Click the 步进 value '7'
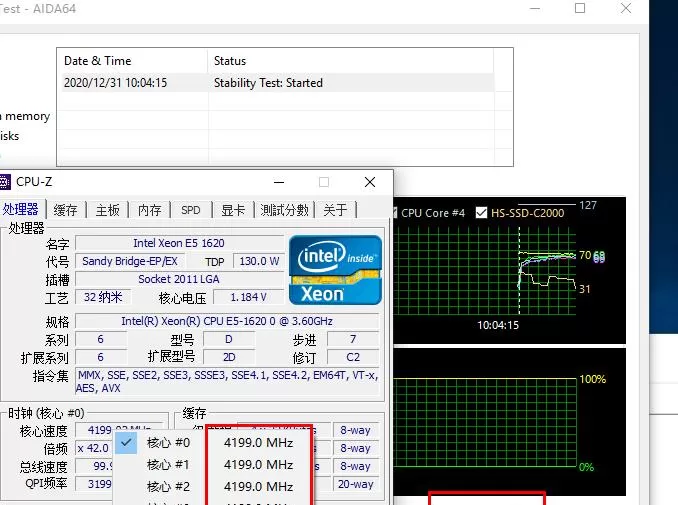The width and height of the screenshot is (678, 505). click(x=353, y=339)
